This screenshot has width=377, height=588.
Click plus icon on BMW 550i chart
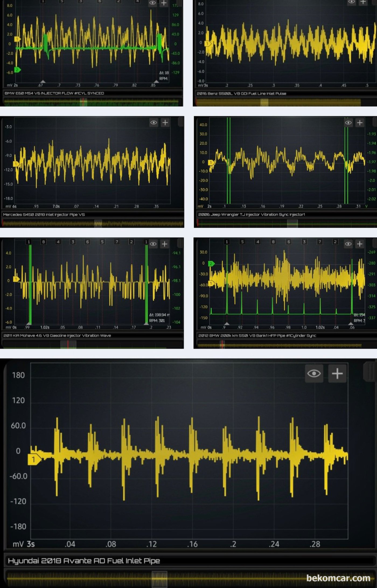[359, 244]
